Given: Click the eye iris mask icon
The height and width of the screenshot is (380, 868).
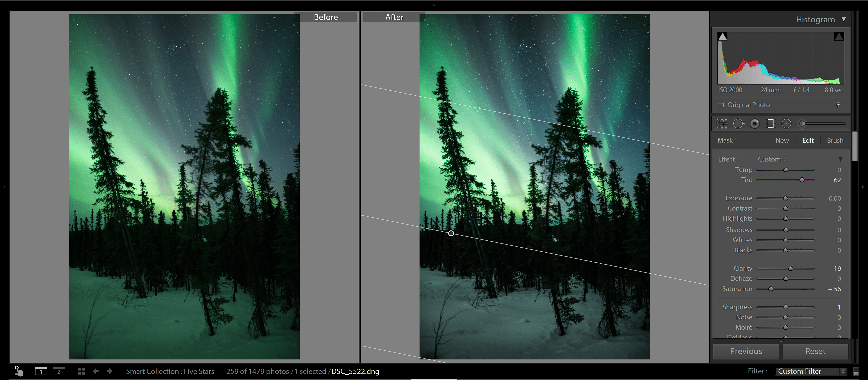Looking at the screenshot, I should click(x=755, y=123).
